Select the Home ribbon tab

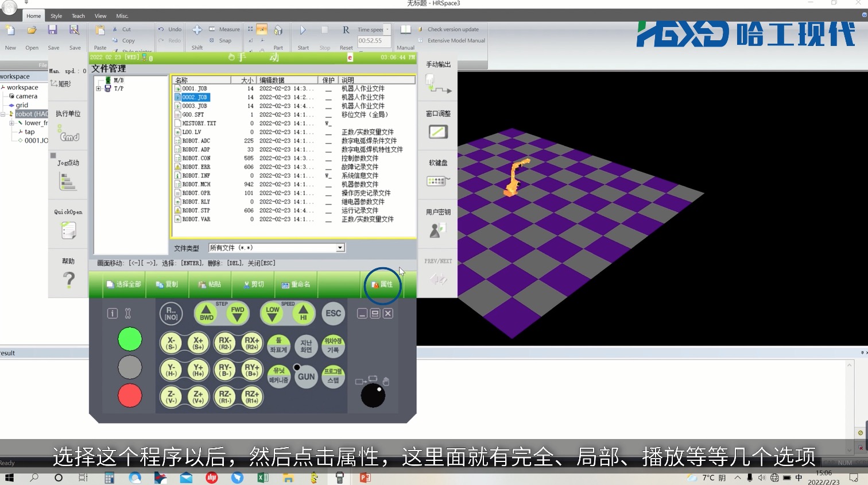click(x=34, y=16)
